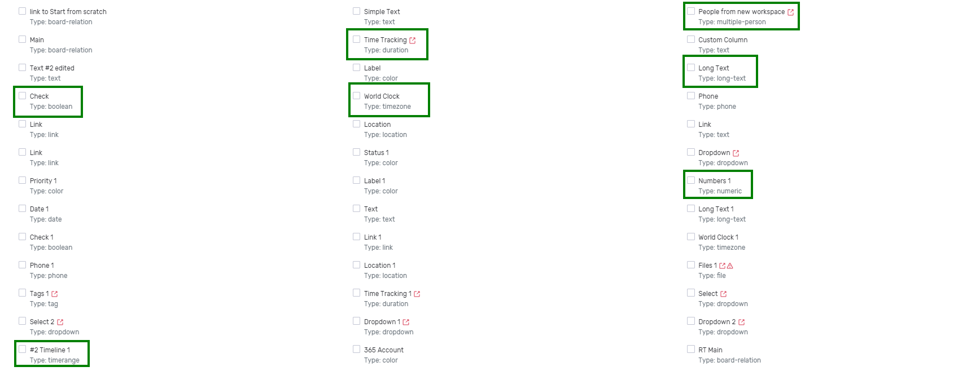Enable the Custom Column checkbox
The image size is (980, 371).
point(690,39)
